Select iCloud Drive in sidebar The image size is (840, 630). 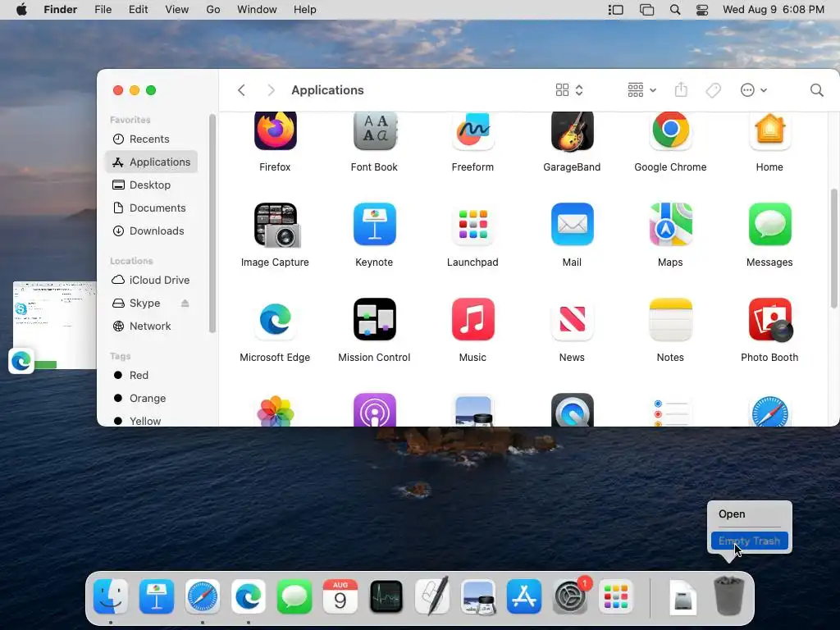point(152,281)
